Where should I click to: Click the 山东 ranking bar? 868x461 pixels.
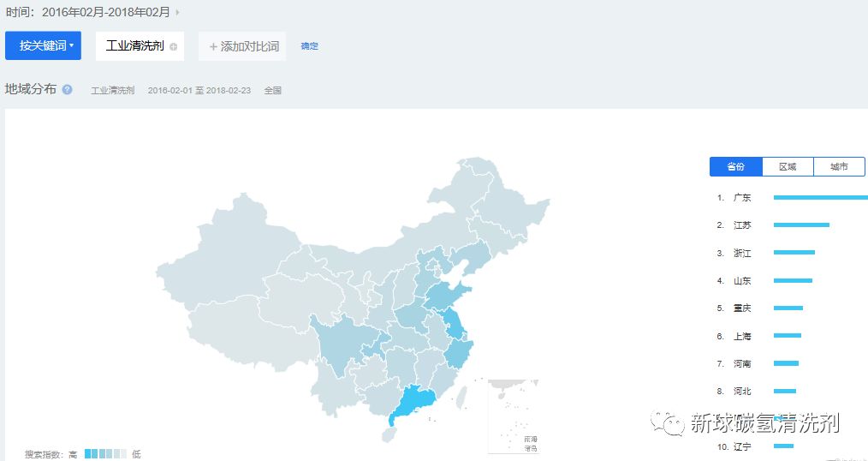[x=793, y=280]
